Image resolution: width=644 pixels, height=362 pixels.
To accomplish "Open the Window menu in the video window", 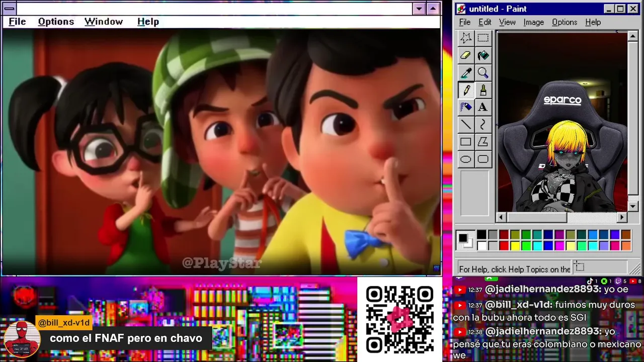I will pyautogui.click(x=104, y=22).
